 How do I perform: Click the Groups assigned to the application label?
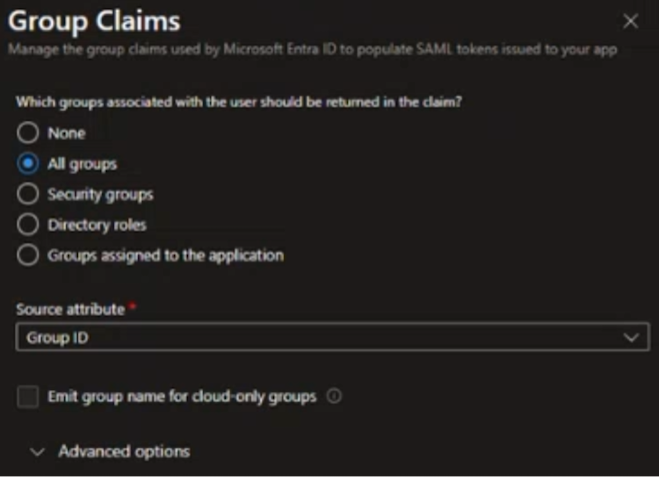[x=165, y=255]
